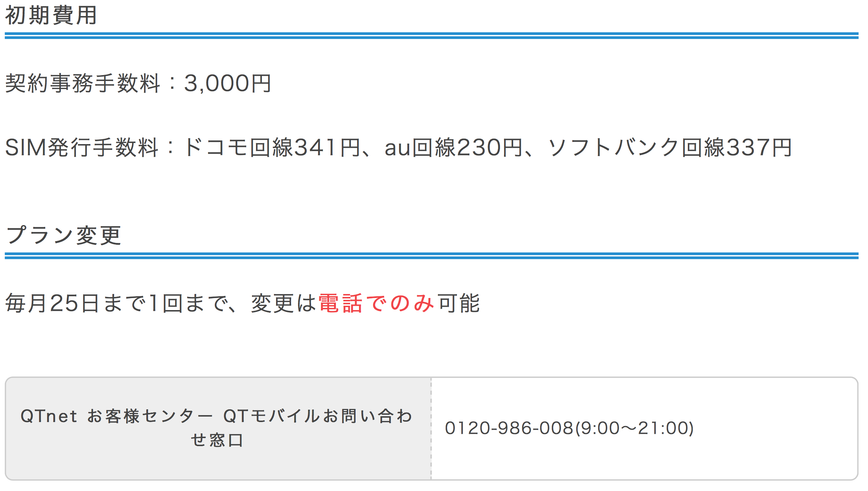Click the white phone number table cell
The width and height of the screenshot is (868, 491).
(x=644, y=429)
